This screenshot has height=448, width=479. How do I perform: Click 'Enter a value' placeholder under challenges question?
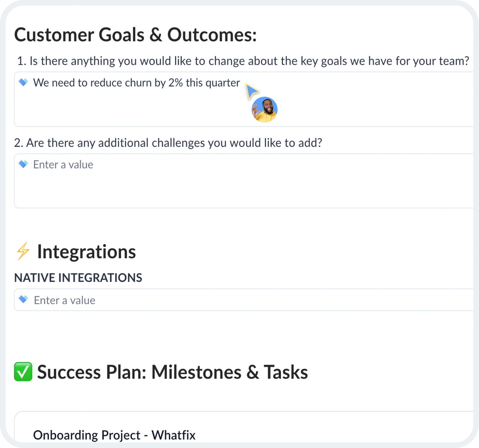click(x=63, y=165)
